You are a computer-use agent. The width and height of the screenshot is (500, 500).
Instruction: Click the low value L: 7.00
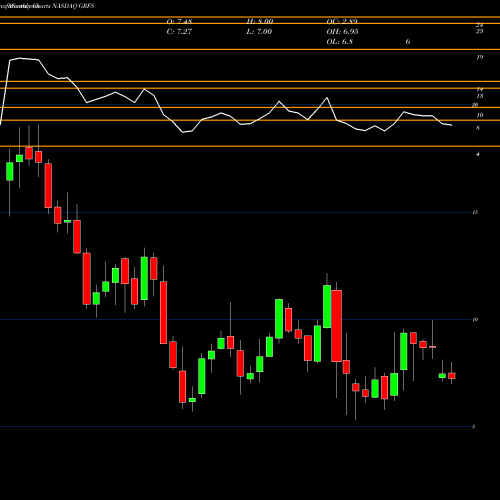click(259, 32)
